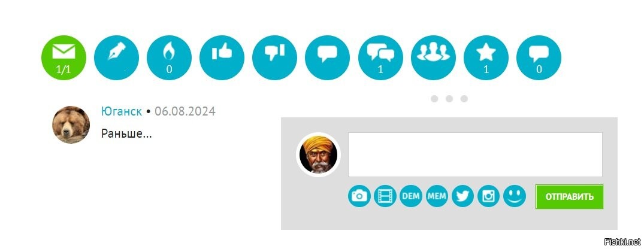This screenshot has width=644, height=249.
Task: Open the double speech bubbles replies icon
Action: [380, 57]
